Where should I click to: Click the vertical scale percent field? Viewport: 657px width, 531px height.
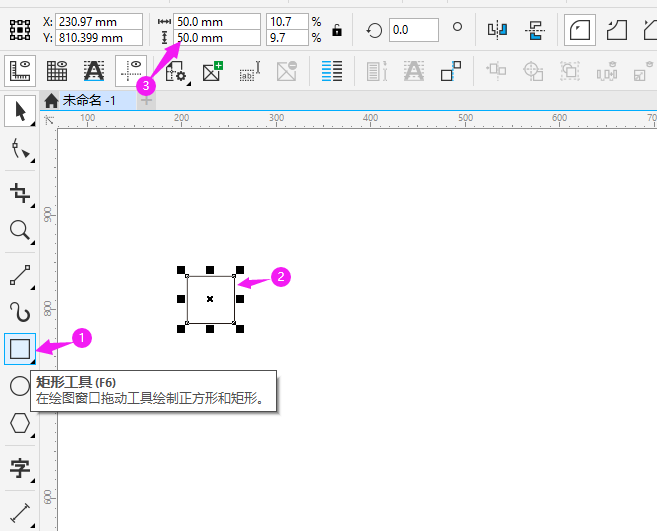(287, 38)
